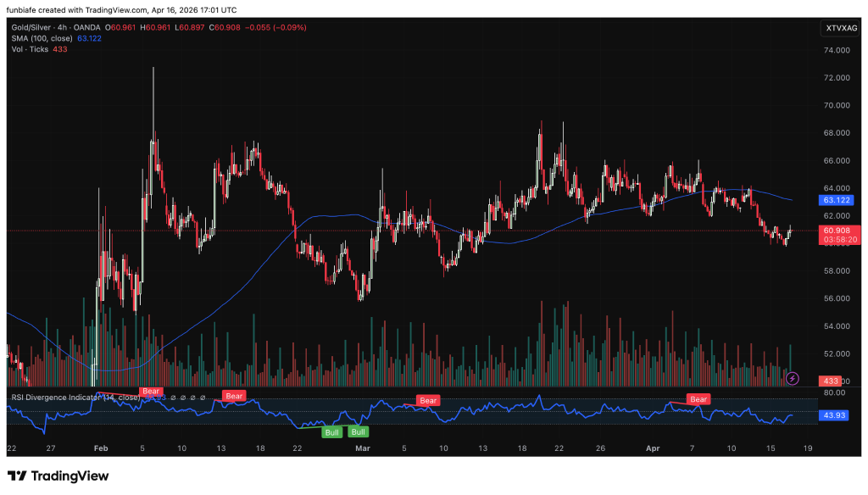Click the Mar label on the time axis
The image size is (868, 495).
tap(363, 447)
